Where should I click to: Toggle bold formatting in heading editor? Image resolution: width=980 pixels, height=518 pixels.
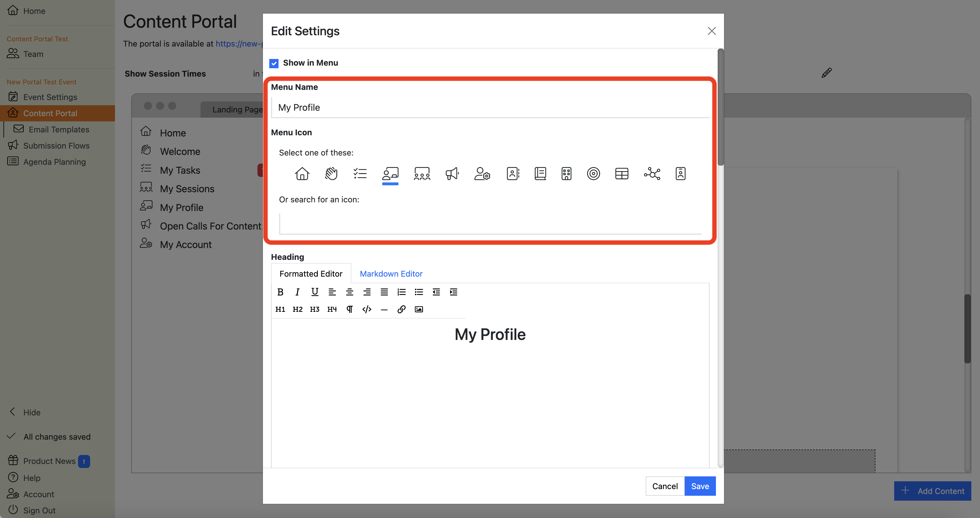point(280,292)
